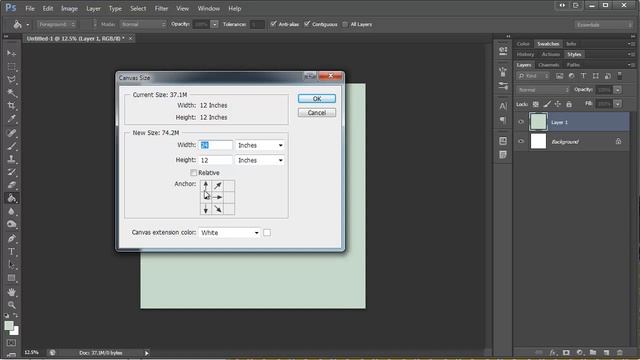Create new adjustment layer icon
Screen dimensions: 640x360
(580, 353)
